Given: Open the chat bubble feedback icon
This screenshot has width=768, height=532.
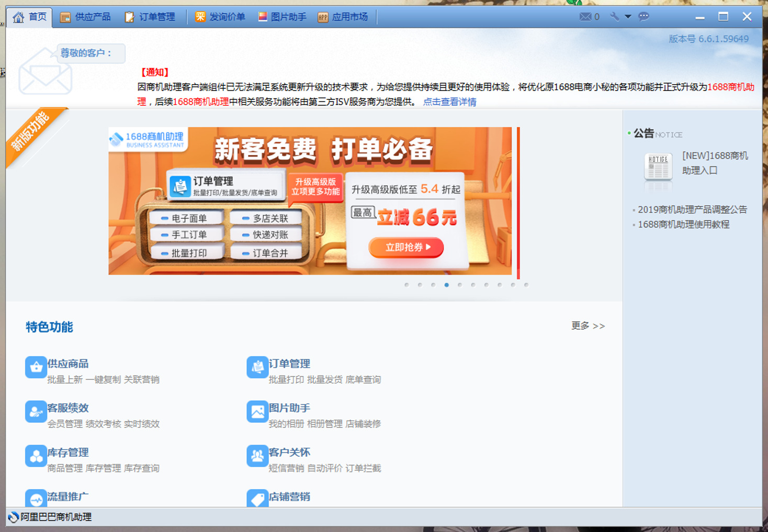Looking at the screenshot, I should tap(644, 17).
